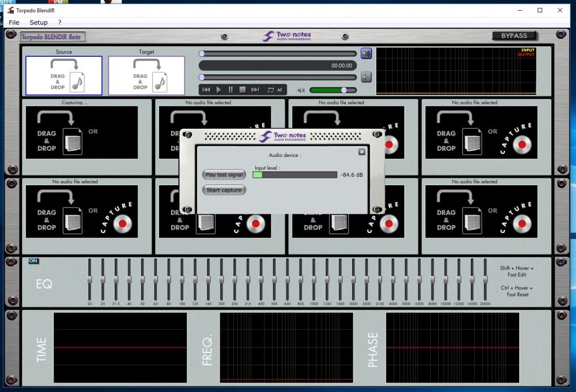Click cabinet file icon in top-right slot
Image resolution: width=576 pixels, height=392 pixels.
point(472,141)
